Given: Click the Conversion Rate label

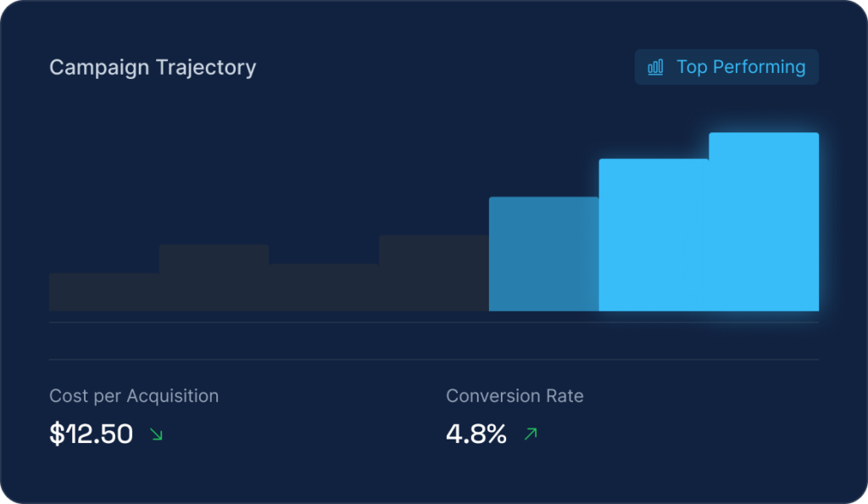Looking at the screenshot, I should pyautogui.click(x=515, y=395).
